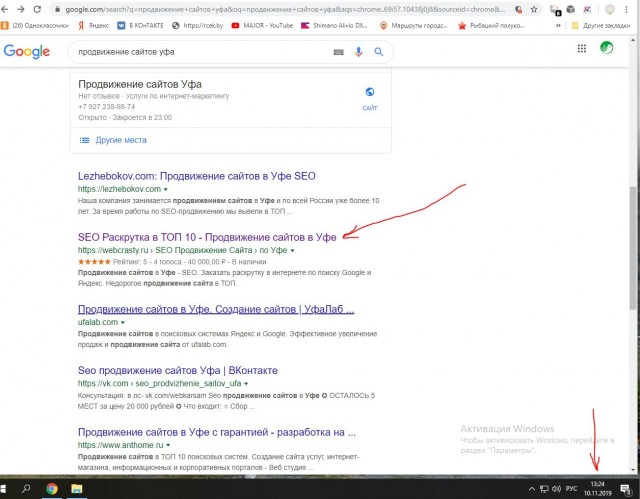The height and width of the screenshot is (499, 640).
Task: Open Chrome from the Windows taskbar
Action: [x=52, y=488]
